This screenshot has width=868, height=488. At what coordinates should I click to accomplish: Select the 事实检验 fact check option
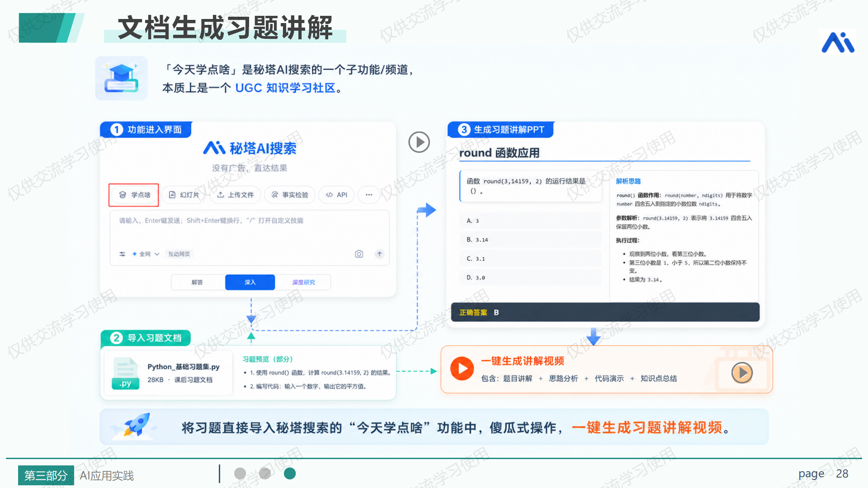tap(289, 195)
